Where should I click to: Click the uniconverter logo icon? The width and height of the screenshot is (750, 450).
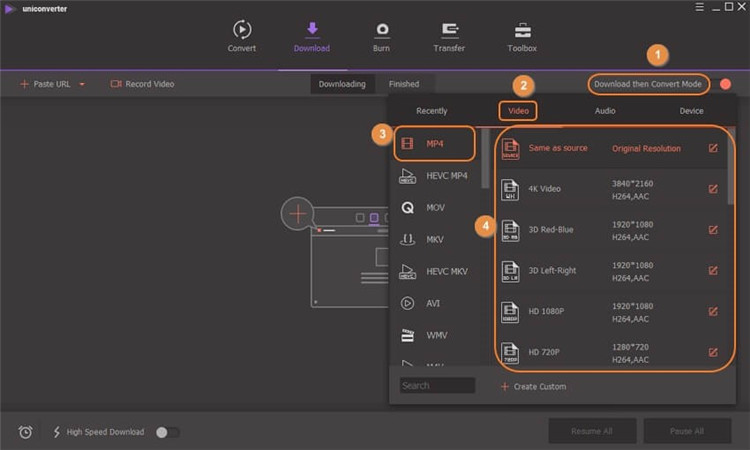pyautogui.click(x=9, y=9)
